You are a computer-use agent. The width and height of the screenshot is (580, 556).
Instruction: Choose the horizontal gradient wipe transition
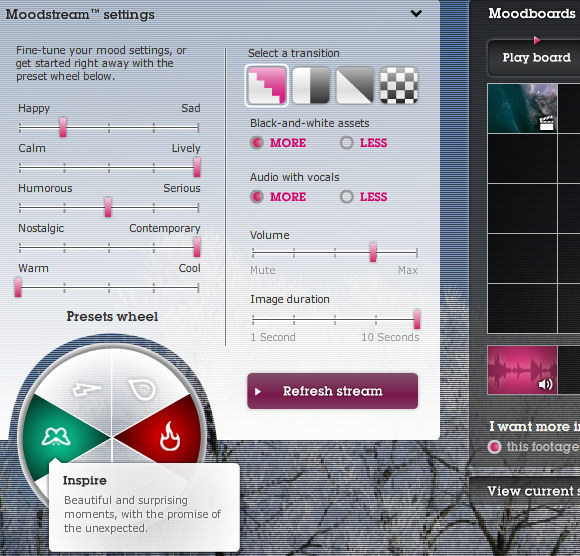point(311,85)
